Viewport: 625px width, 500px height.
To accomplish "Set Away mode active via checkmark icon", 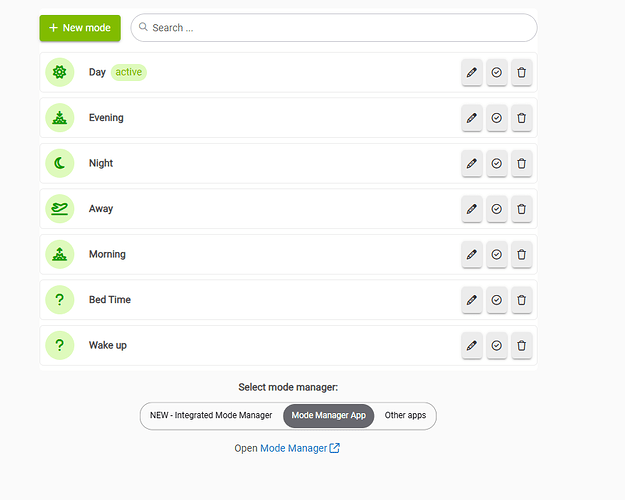I will click(497, 209).
